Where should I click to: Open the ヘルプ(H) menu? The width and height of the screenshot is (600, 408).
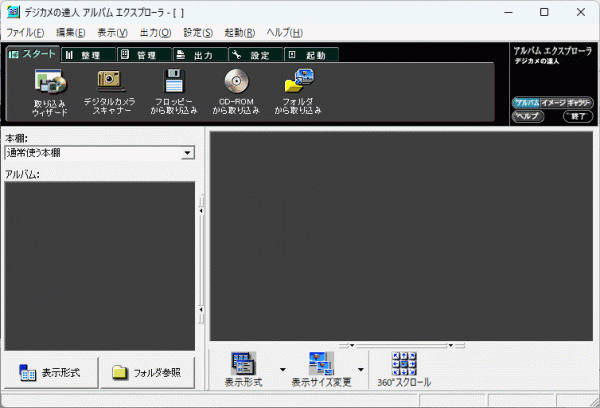(285, 33)
